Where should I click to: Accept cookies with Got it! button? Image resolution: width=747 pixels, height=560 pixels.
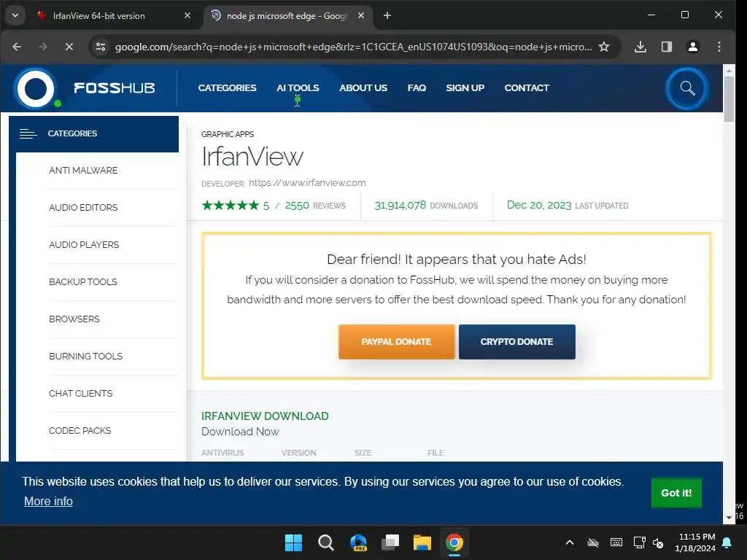pos(676,493)
